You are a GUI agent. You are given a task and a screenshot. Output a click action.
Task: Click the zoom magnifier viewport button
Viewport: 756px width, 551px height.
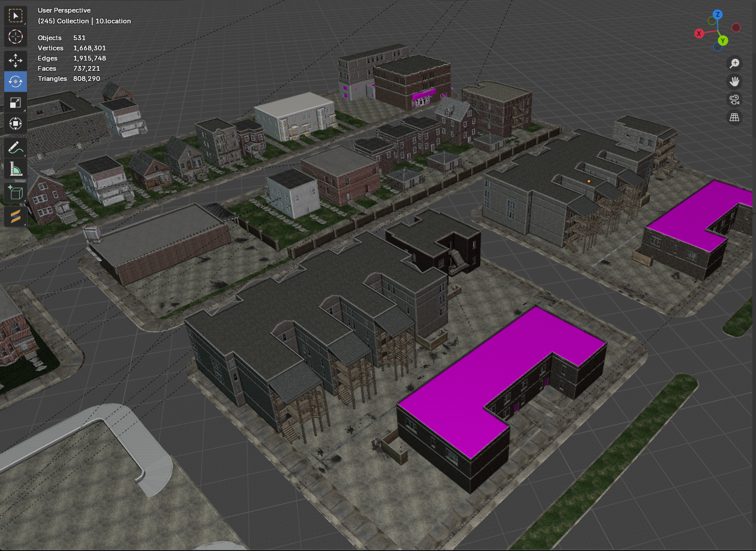click(x=734, y=63)
